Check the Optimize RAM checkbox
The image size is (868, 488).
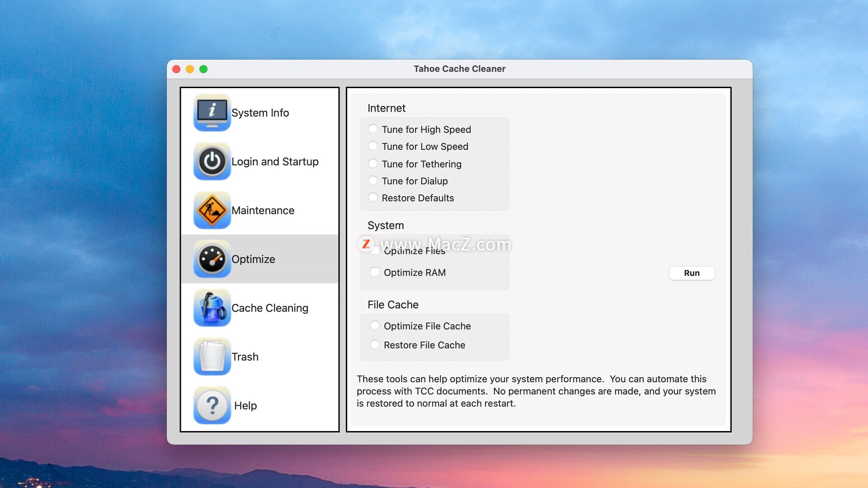pos(375,272)
